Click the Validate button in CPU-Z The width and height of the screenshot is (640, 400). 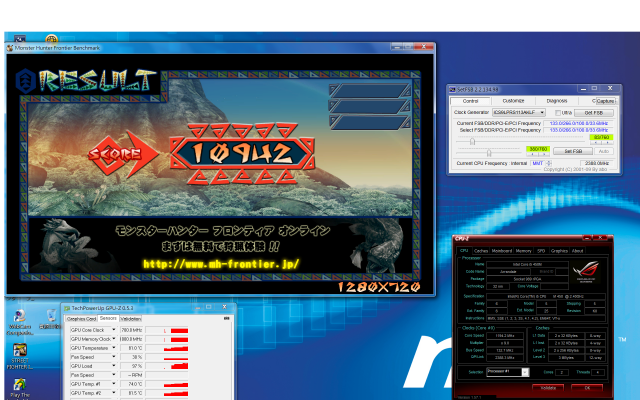pyautogui.click(x=548, y=388)
